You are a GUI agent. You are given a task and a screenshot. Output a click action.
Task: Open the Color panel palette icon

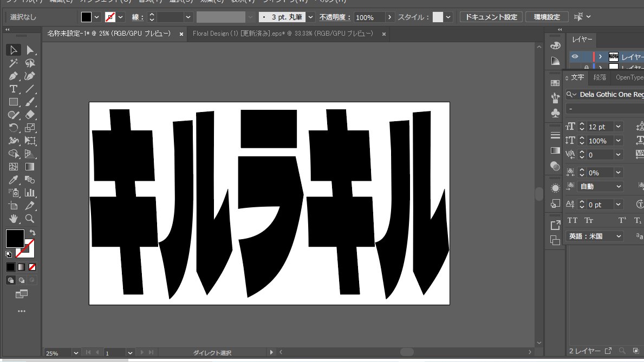point(555,45)
